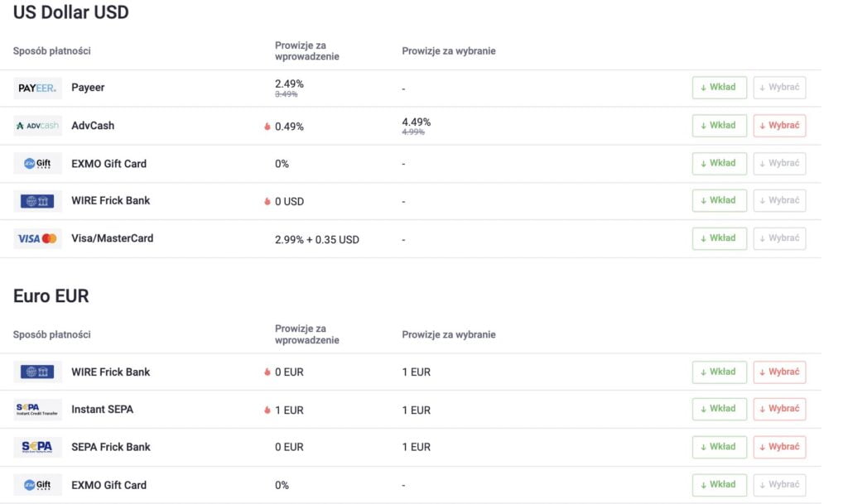Click the EXMO Gift Card icon under EUR
Viewport: 848px width, 504px height.
point(37,485)
